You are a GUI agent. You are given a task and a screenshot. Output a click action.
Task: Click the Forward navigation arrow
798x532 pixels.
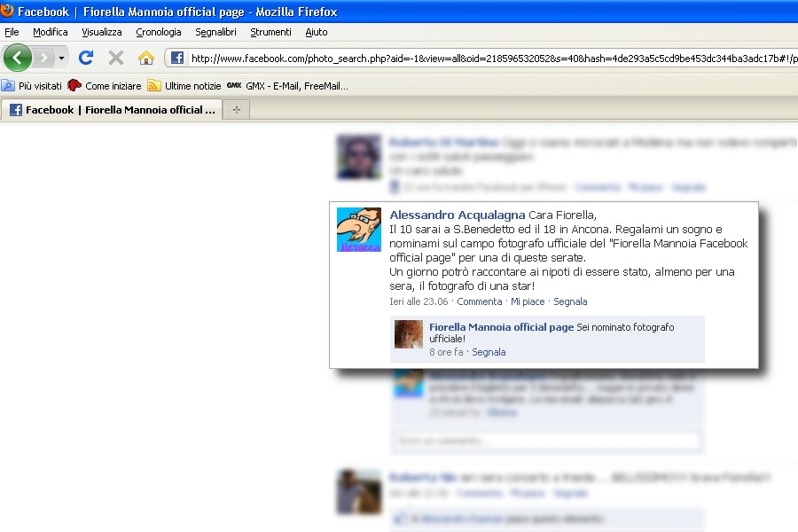click(43, 58)
